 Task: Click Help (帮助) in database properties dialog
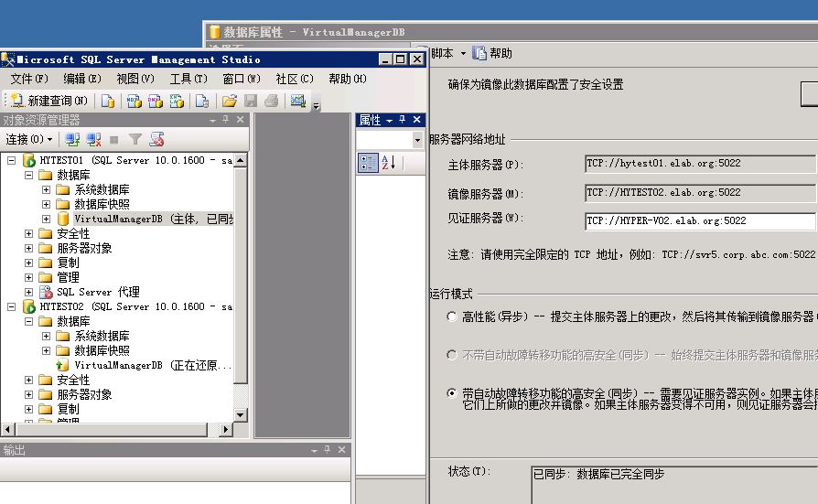492,53
